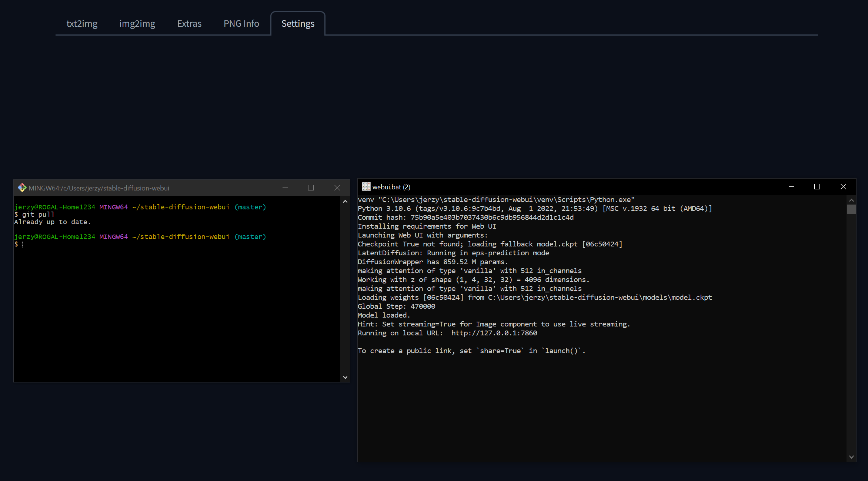
Task: Open the Extras tab
Action: pyautogui.click(x=189, y=23)
